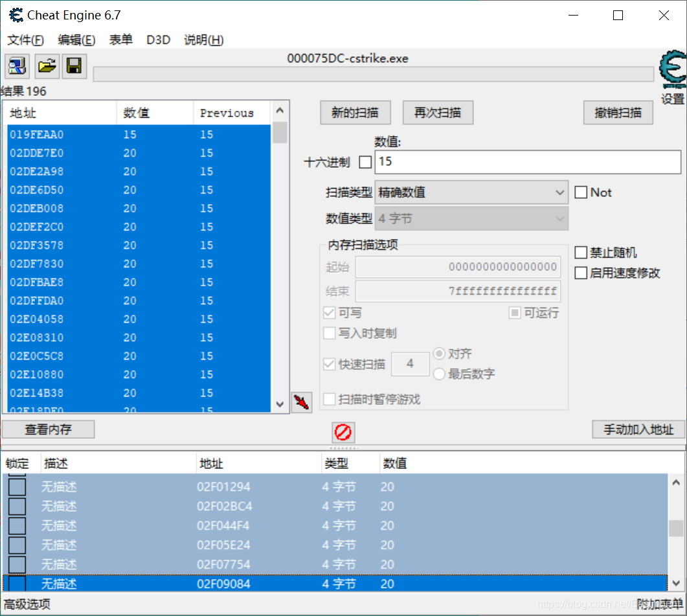The height and width of the screenshot is (616, 687).
Task: Click 附加表单 at the bottom right
Action: click(660, 604)
